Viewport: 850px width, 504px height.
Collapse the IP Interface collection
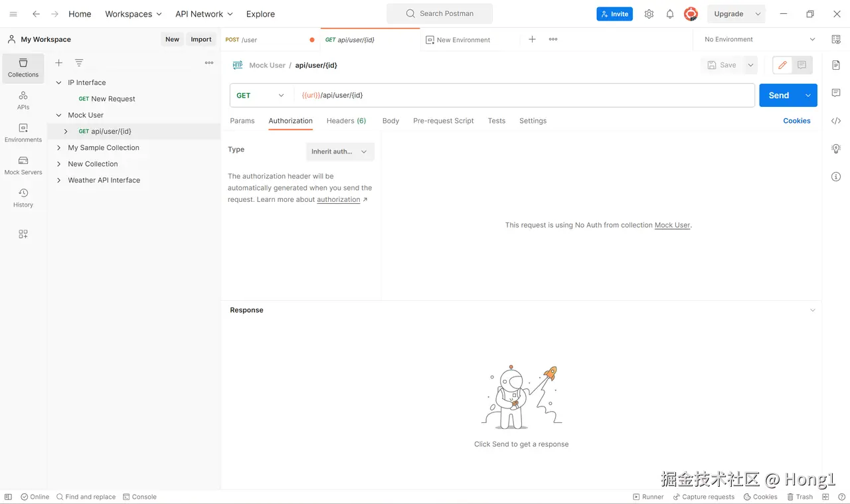point(59,82)
